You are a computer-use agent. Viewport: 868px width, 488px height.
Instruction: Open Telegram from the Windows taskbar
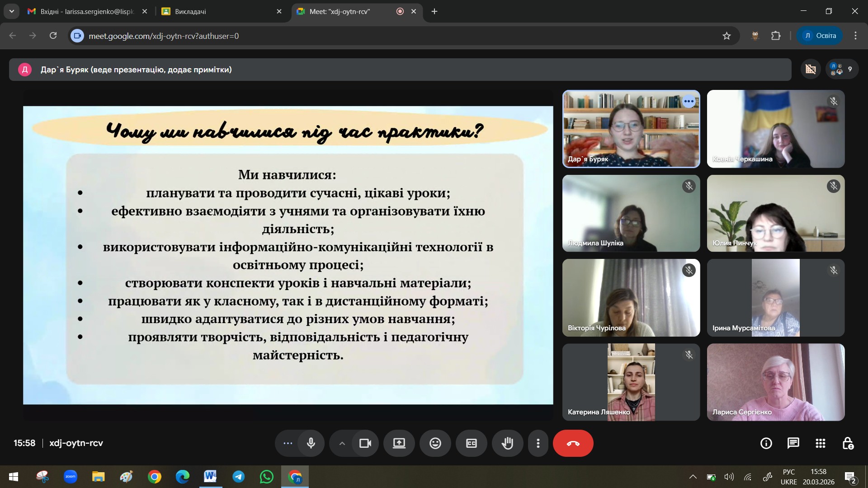pyautogui.click(x=238, y=477)
